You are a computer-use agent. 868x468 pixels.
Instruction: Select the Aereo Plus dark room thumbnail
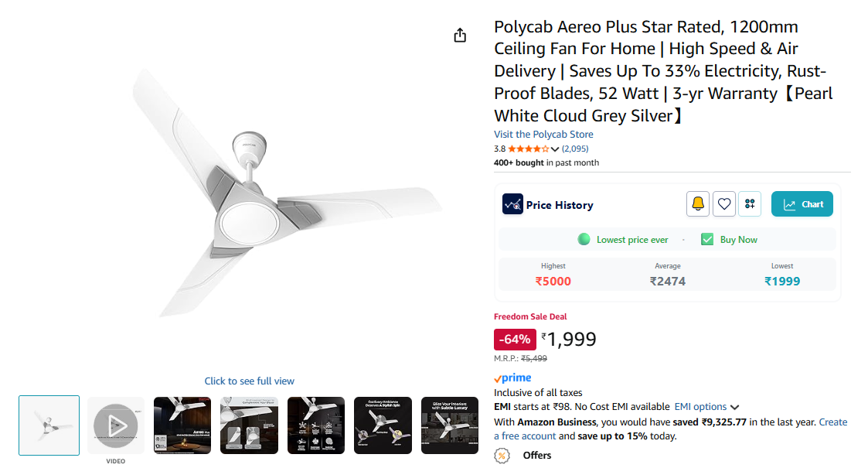(x=182, y=425)
